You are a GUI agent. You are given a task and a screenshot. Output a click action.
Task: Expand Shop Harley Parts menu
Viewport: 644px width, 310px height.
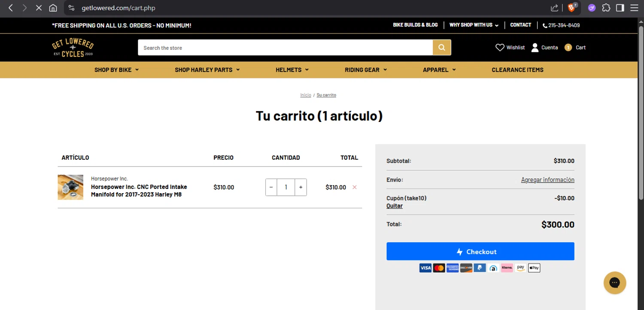coord(207,70)
